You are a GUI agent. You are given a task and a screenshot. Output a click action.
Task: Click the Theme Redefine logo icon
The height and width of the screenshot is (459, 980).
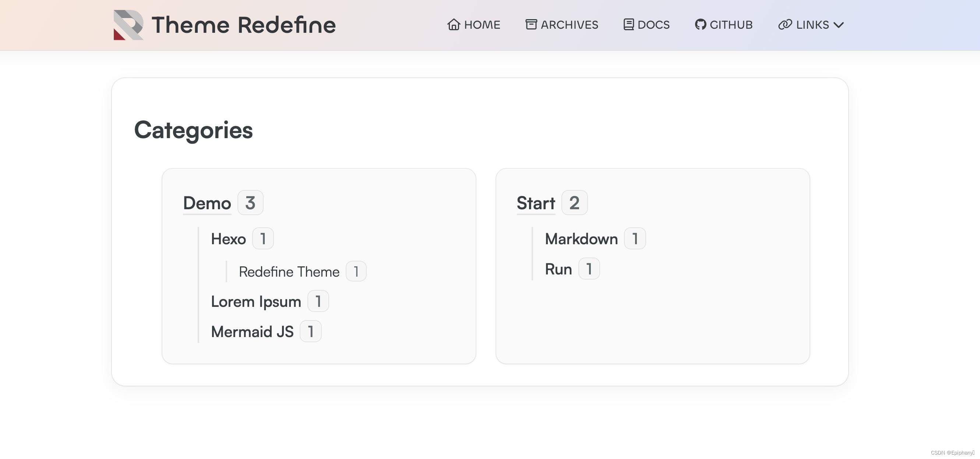click(128, 25)
